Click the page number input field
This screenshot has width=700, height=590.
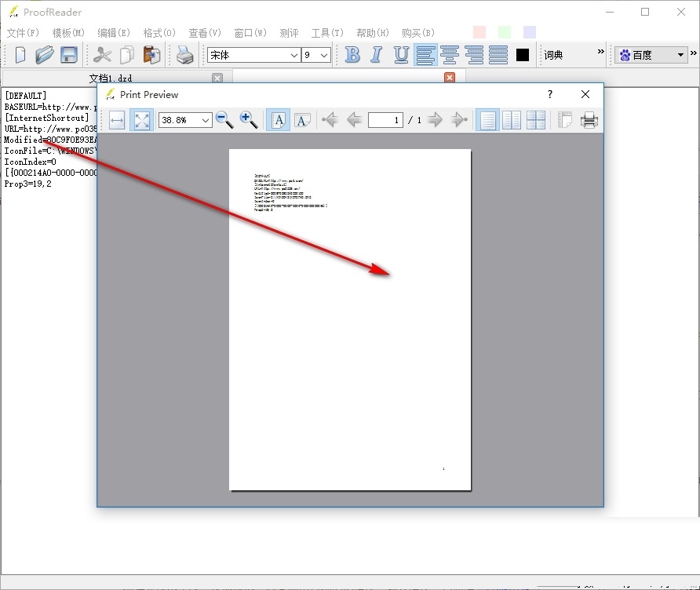coord(385,120)
